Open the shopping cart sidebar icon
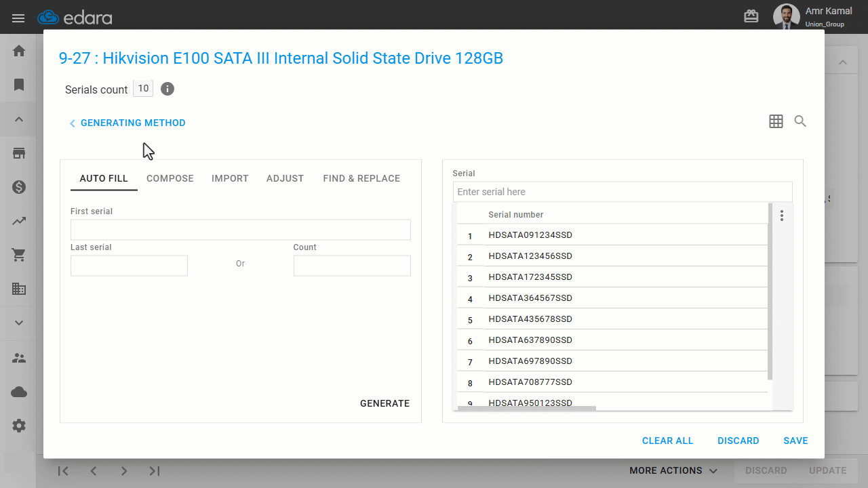The width and height of the screenshot is (868, 488). [19, 255]
